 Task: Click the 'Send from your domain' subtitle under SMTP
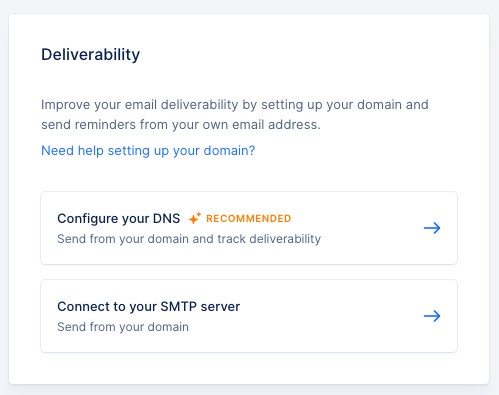tap(123, 327)
